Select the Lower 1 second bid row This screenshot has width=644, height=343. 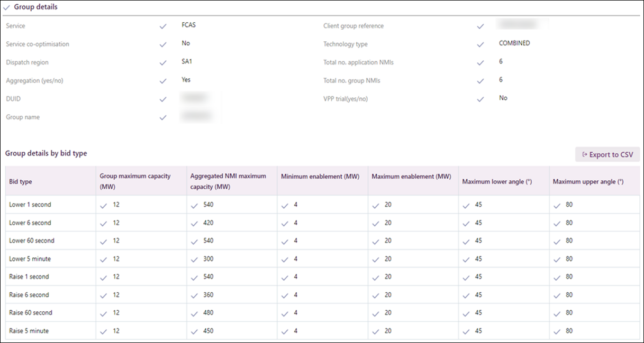click(30, 205)
